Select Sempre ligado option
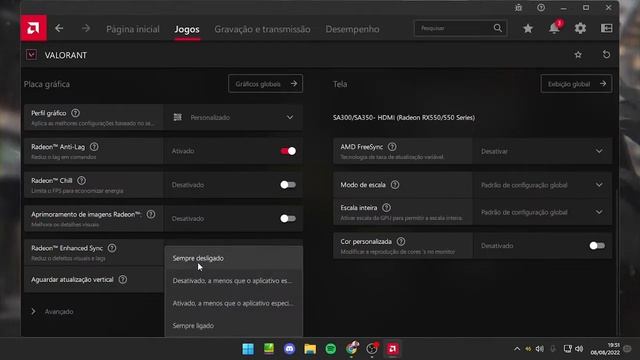 pos(233,326)
